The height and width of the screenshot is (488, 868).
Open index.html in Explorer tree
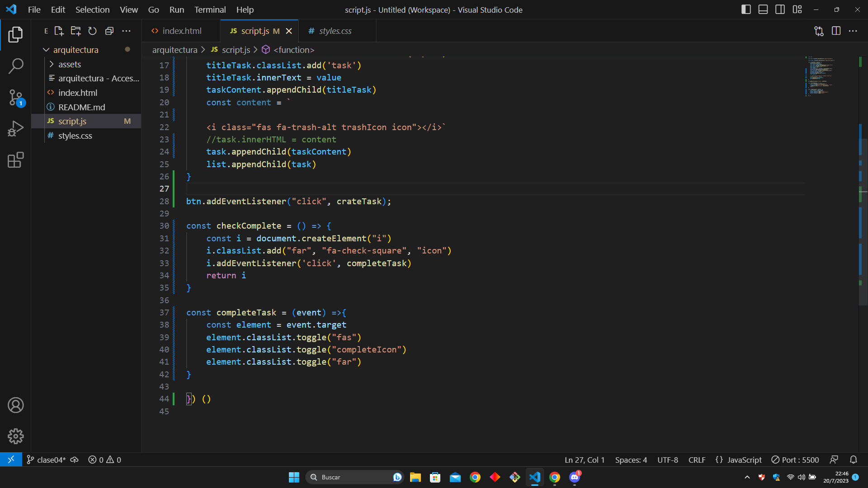(86, 93)
